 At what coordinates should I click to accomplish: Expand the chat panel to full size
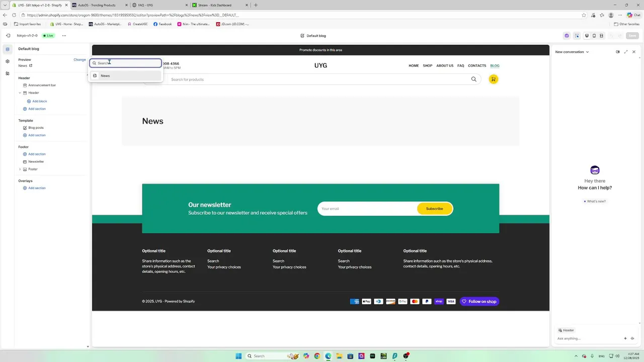tap(626, 52)
